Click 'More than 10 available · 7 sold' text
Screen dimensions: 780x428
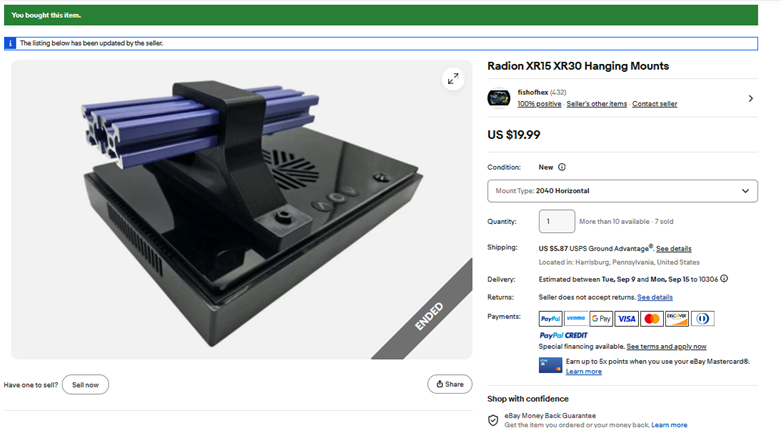click(626, 221)
